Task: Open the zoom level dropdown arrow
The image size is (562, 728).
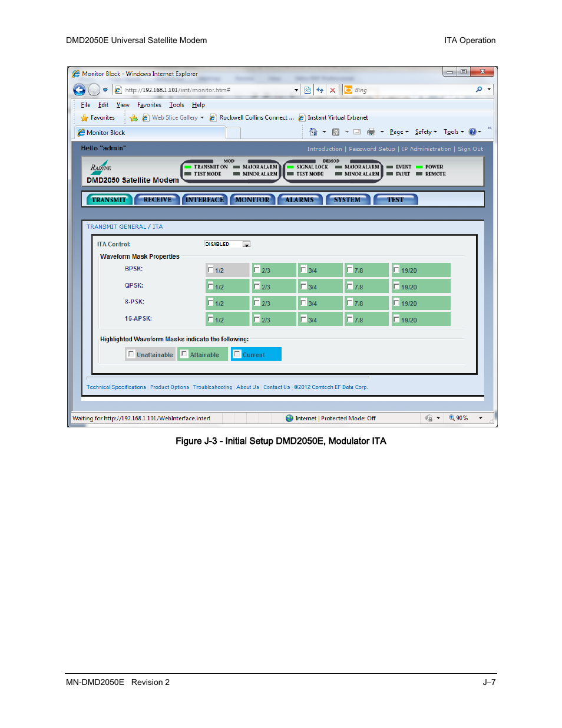Action: [481, 419]
